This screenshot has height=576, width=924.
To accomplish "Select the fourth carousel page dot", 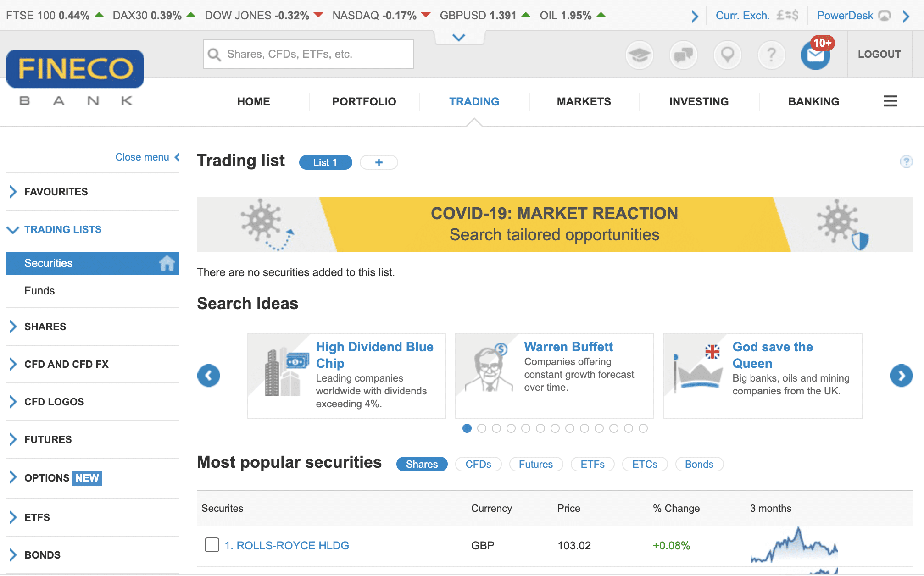I will 511,428.
